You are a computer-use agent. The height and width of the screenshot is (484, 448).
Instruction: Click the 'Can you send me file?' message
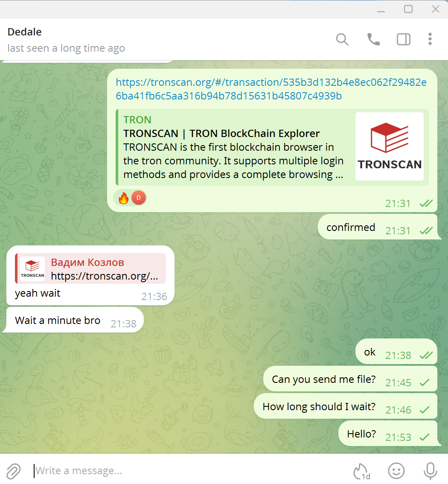(x=350, y=379)
